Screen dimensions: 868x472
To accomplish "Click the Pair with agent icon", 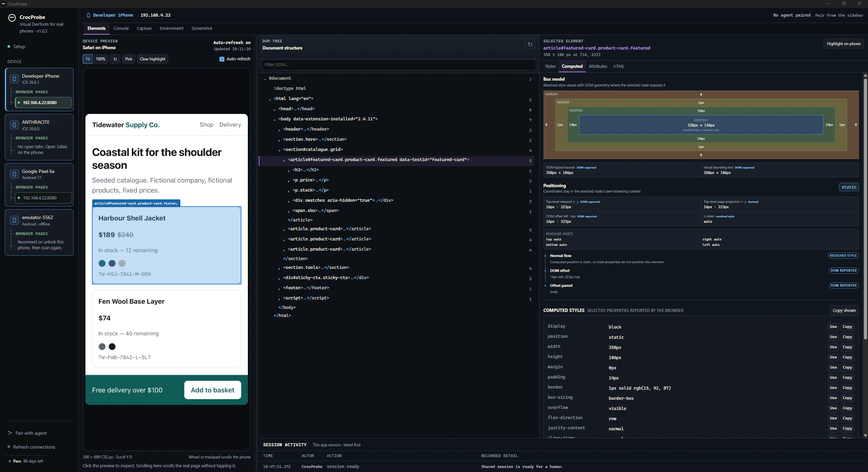I will 10,433.
